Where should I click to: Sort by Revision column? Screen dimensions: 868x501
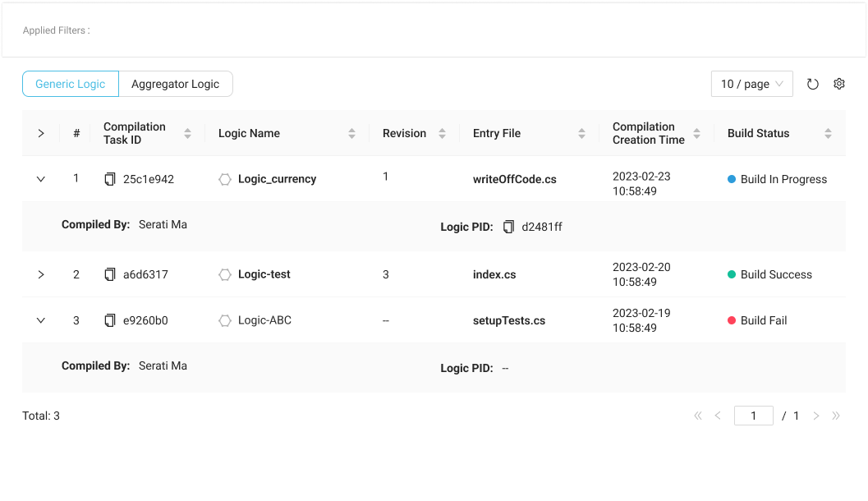click(442, 133)
